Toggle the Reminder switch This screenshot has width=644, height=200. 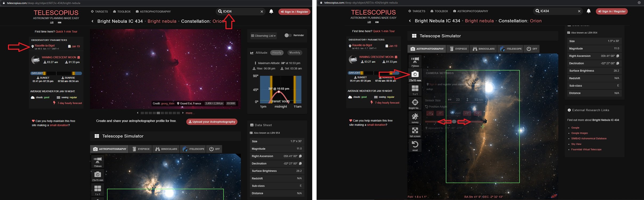(x=288, y=35)
